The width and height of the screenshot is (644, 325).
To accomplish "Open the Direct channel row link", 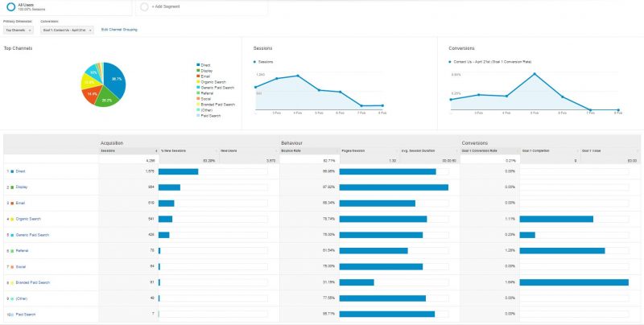I will pos(21,171).
